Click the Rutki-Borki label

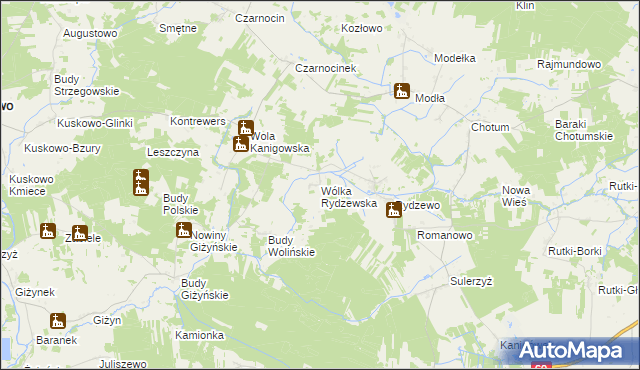coord(575,251)
